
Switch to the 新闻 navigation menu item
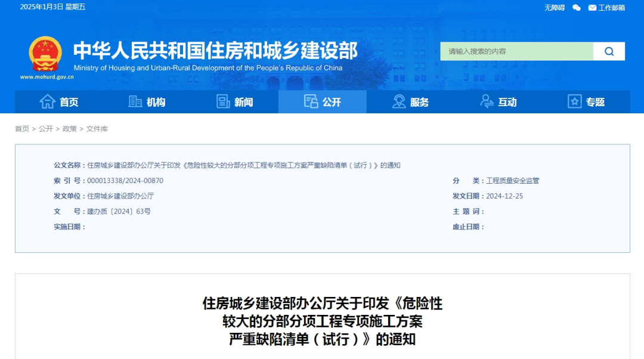click(240, 101)
